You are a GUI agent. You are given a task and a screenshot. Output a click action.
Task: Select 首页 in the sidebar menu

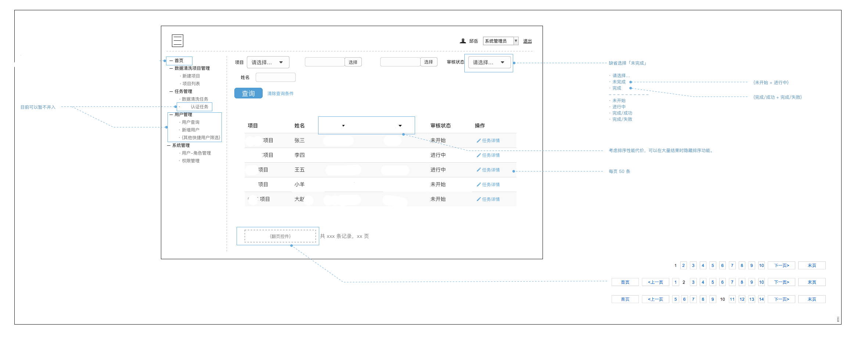[179, 61]
